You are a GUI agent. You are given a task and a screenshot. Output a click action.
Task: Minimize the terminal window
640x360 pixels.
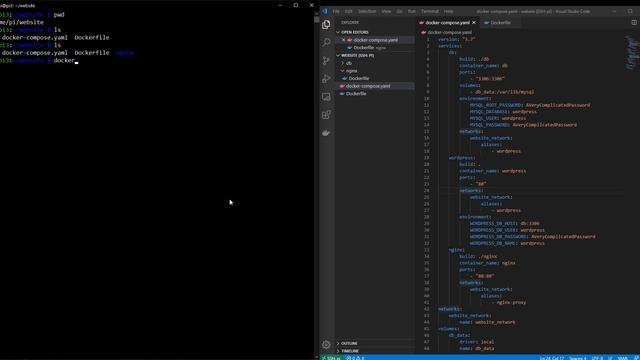click(x=280, y=5)
